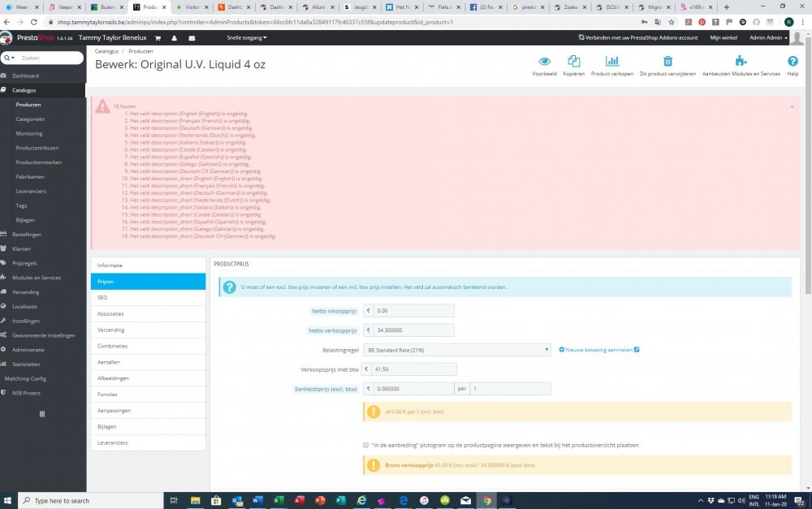This screenshot has height=509, width=812.
Task: Open a new browser tab with the plus button
Action: tap(727, 7)
